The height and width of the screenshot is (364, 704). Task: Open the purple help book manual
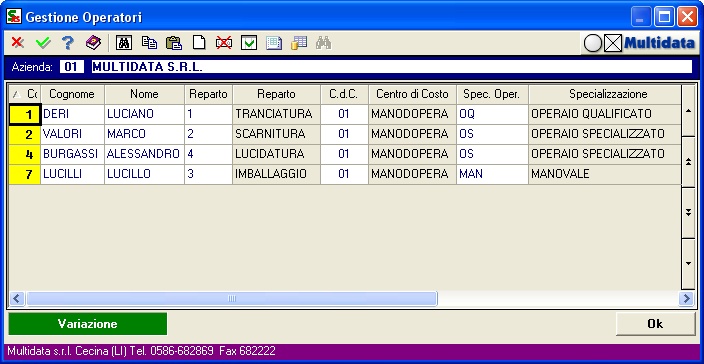pyautogui.click(x=93, y=43)
